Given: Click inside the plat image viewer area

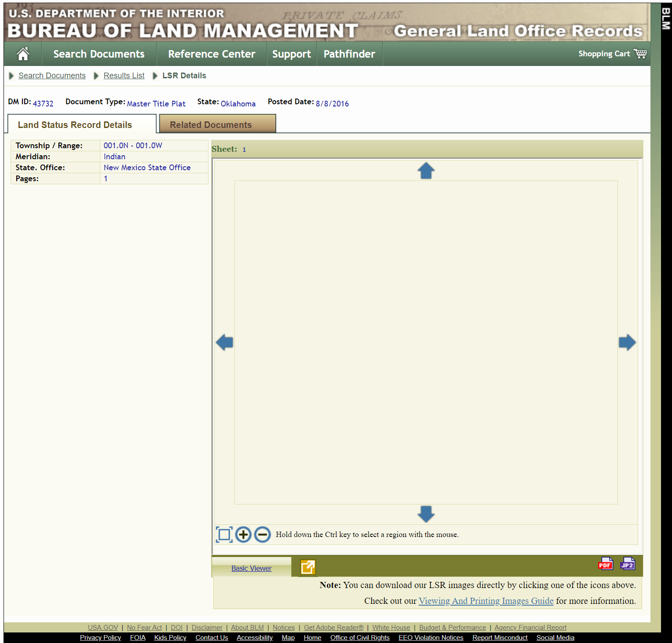Looking at the screenshot, I should (426, 342).
